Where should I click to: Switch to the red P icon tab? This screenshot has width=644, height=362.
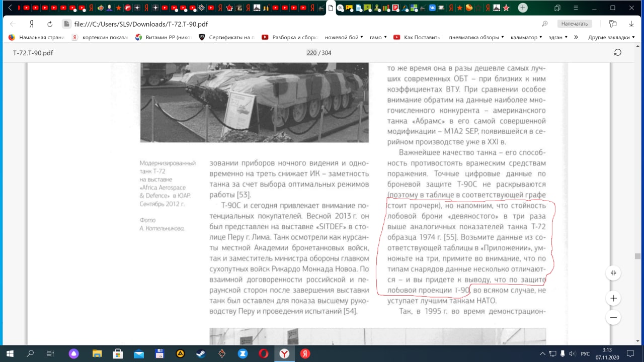click(x=395, y=8)
